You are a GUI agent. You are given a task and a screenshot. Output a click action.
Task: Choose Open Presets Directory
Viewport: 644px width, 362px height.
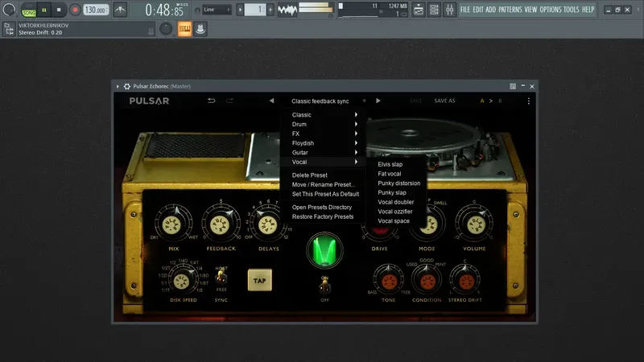point(323,208)
